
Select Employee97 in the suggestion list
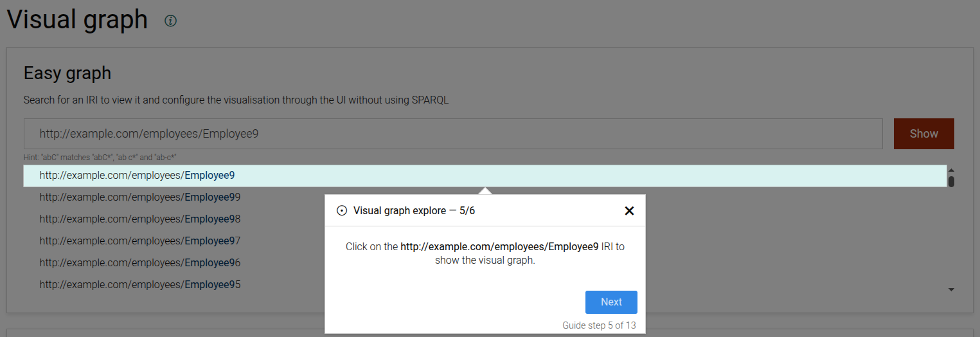[139, 241]
